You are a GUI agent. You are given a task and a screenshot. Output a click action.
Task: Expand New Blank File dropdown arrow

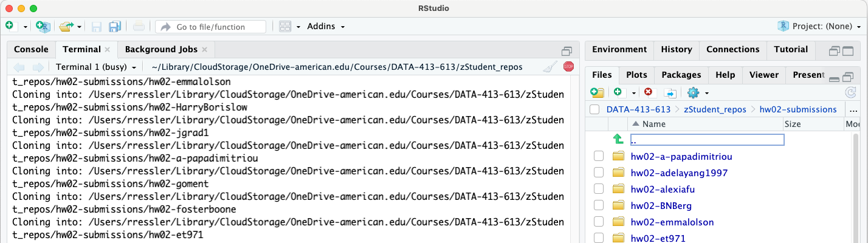633,93
